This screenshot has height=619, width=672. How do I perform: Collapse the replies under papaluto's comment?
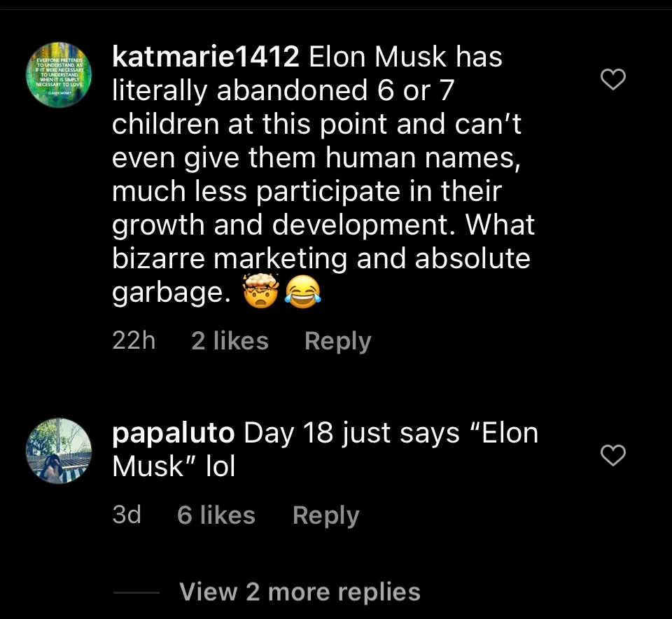(x=300, y=592)
